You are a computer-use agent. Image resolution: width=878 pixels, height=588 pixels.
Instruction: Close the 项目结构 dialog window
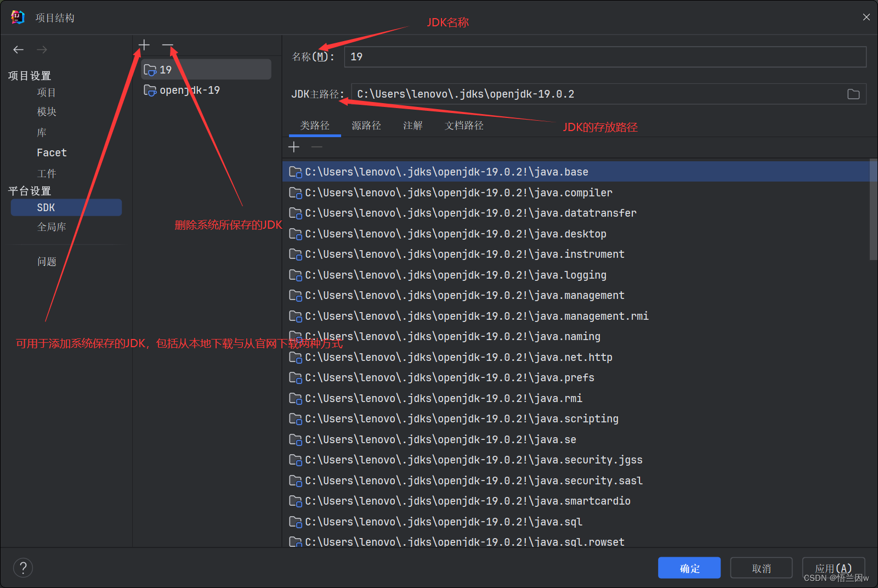coord(866,17)
